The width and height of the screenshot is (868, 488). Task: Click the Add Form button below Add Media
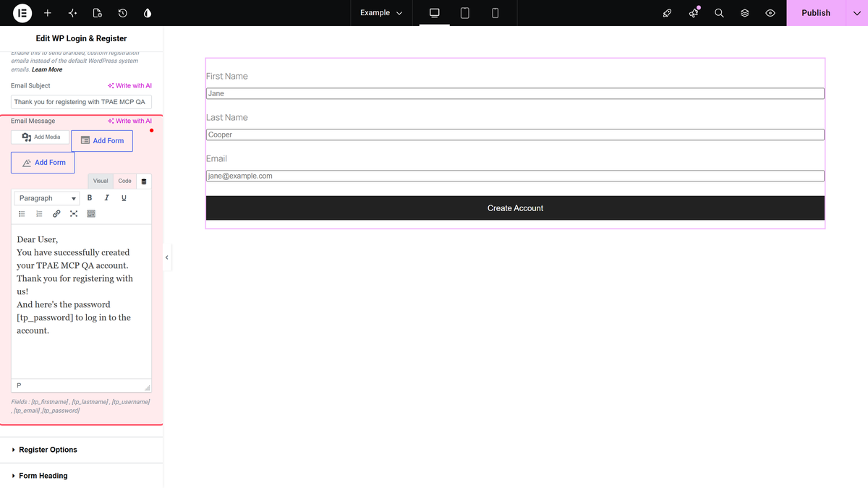tap(43, 163)
